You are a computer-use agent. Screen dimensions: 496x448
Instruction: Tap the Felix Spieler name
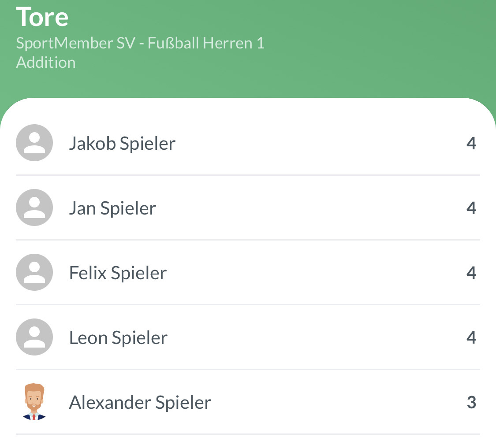pyautogui.click(x=118, y=273)
